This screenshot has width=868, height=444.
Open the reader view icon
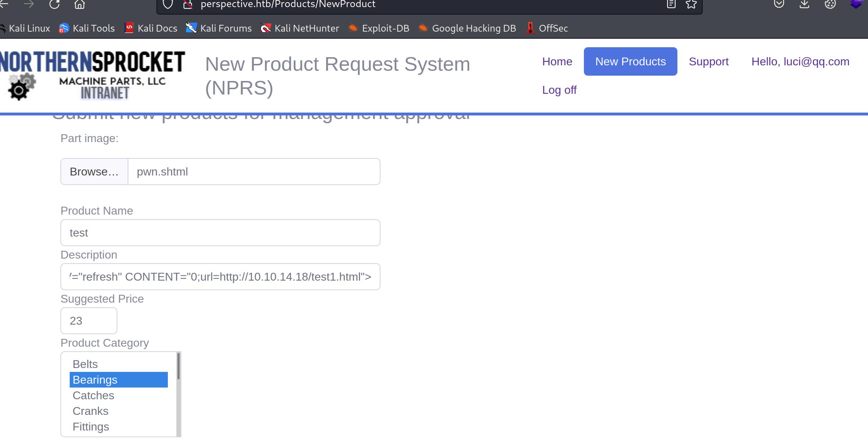671,4
